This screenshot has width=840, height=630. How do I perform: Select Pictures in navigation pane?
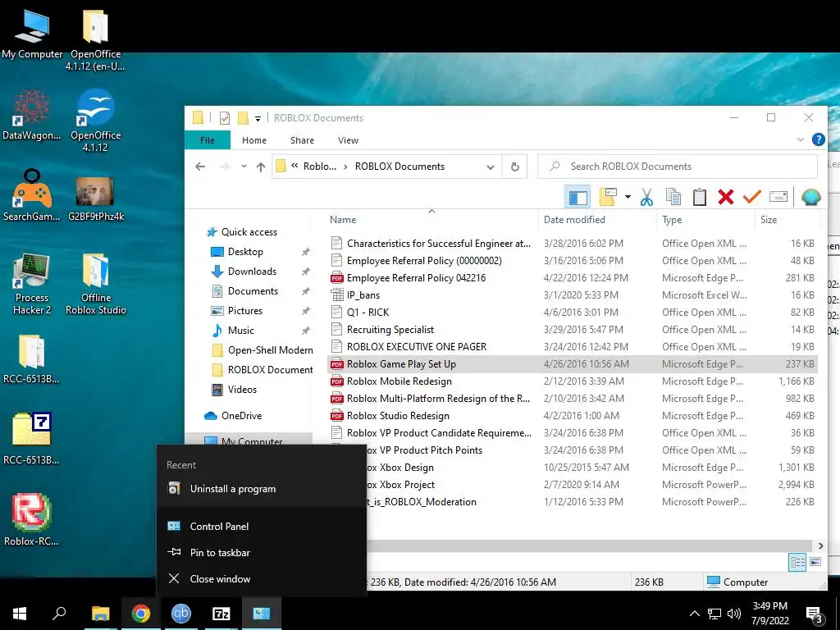pyautogui.click(x=244, y=311)
